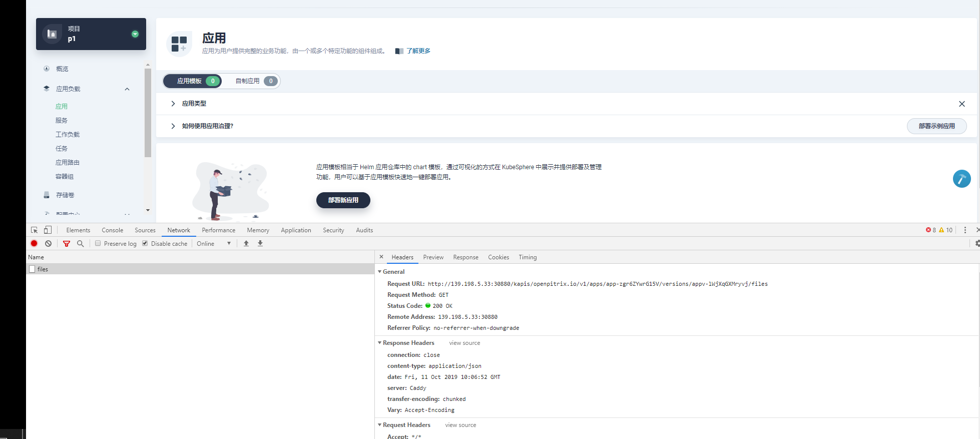Select the Network DevTools tab
Viewport: 980px width, 439px height.
pos(179,230)
